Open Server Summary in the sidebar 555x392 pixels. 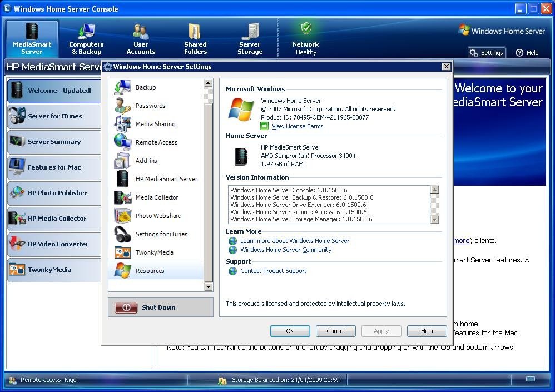pyautogui.click(x=54, y=142)
